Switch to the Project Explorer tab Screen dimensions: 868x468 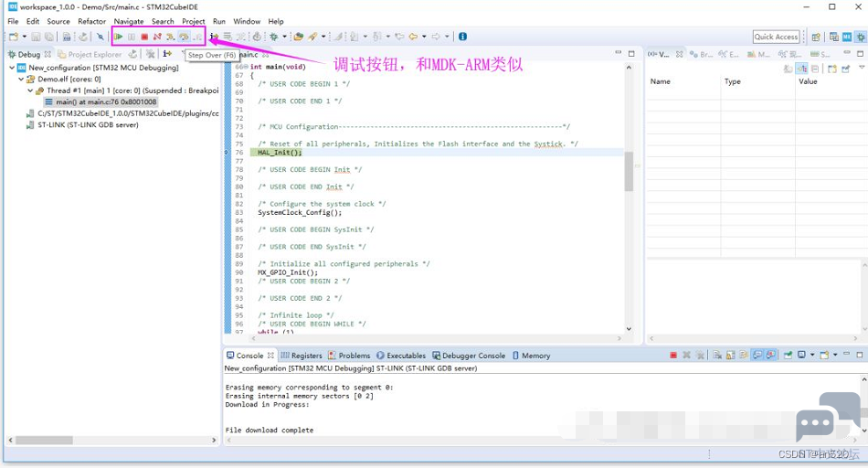point(90,54)
